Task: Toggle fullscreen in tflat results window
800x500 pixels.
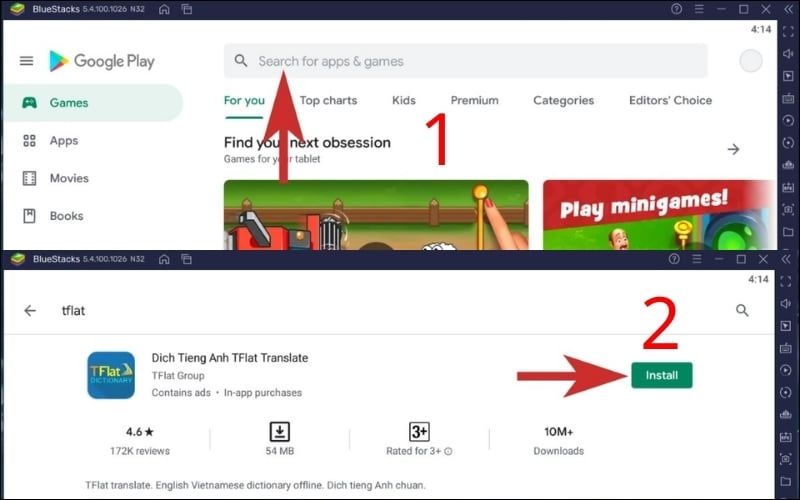Action: pyautogui.click(x=786, y=282)
